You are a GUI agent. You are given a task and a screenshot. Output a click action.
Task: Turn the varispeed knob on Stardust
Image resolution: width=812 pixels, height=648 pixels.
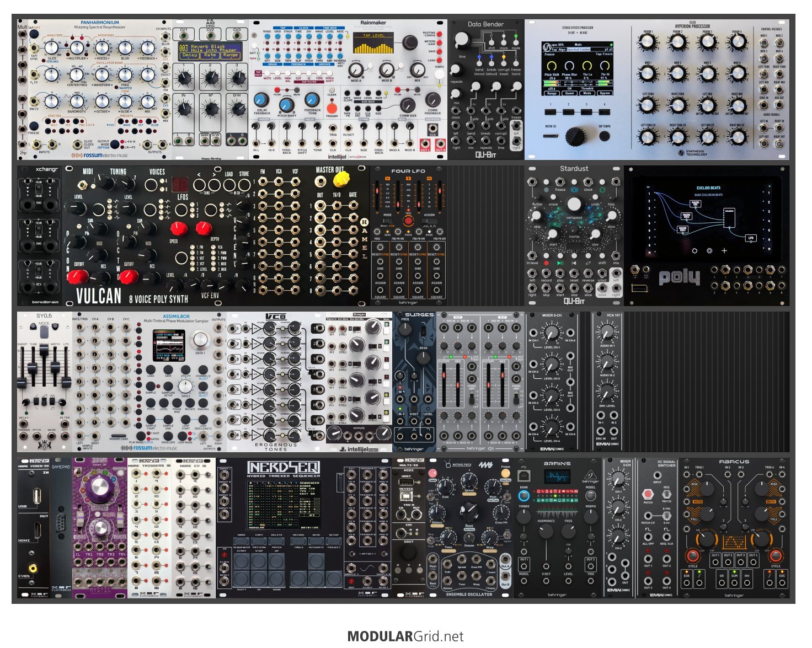(574, 204)
